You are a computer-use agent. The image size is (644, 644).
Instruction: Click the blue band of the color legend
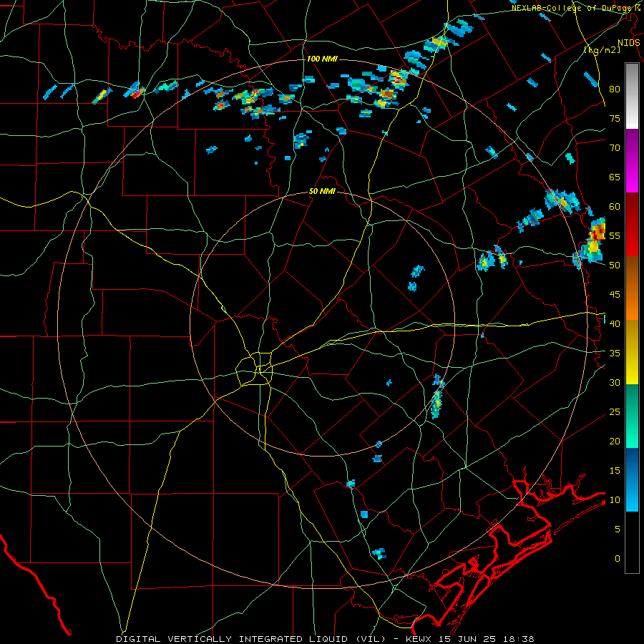click(632, 479)
